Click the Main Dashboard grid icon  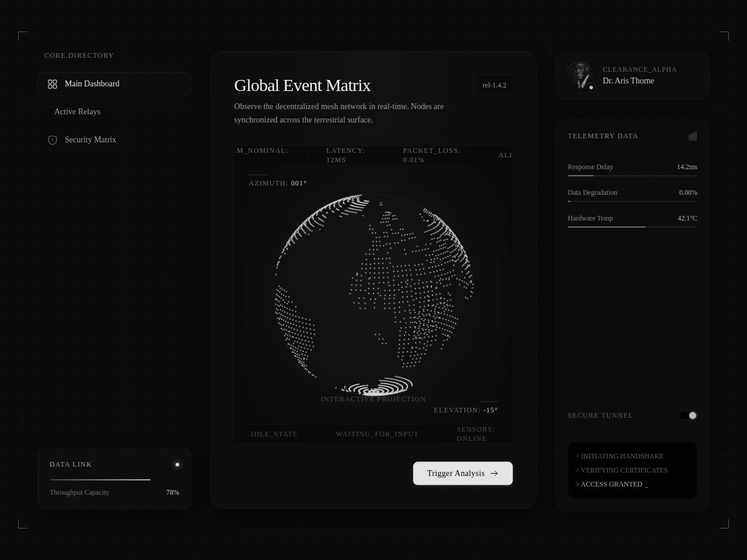[x=53, y=84]
